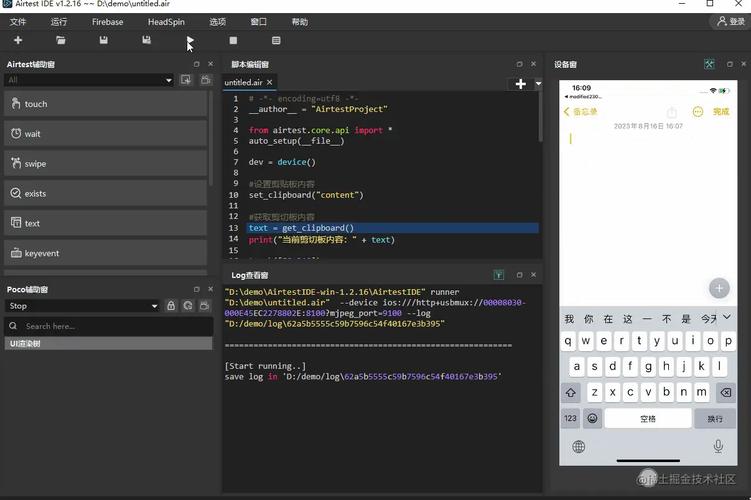Click the 登录 login button
The width and height of the screenshot is (751, 500).
click(x=731, y=22)
